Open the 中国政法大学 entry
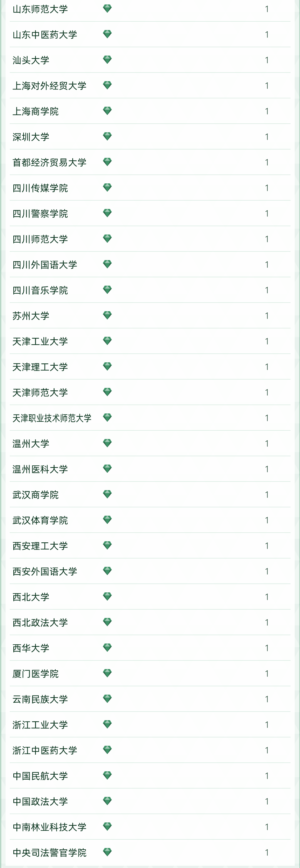This screenshot has height=868, width=300. pos(40,801)
